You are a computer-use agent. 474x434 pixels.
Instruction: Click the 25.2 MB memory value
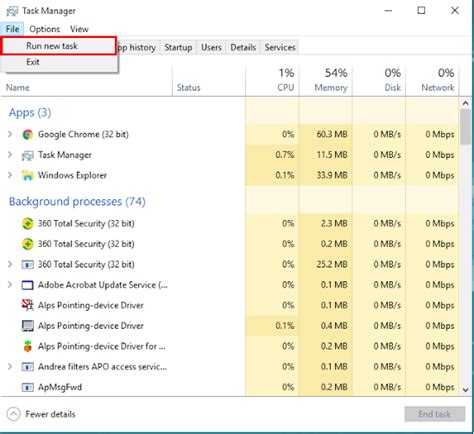[332, 265]
